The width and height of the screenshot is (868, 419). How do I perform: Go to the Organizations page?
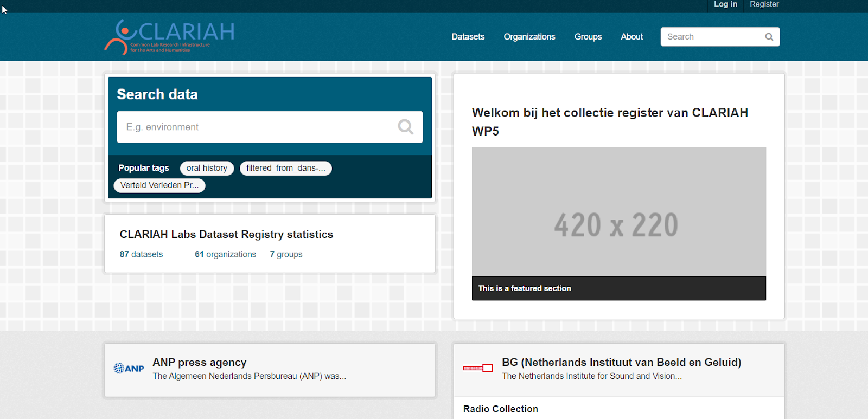529,37
